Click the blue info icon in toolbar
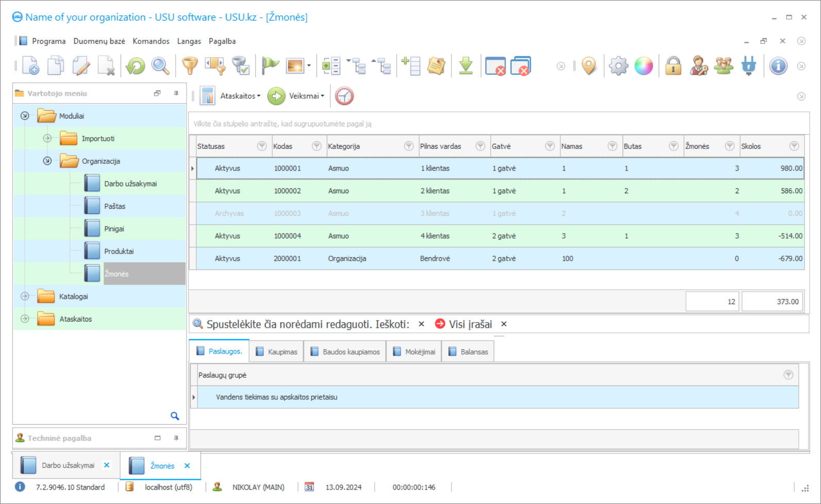Image resolution: width=821 pixels, height=504 pixels. point(778,66)
